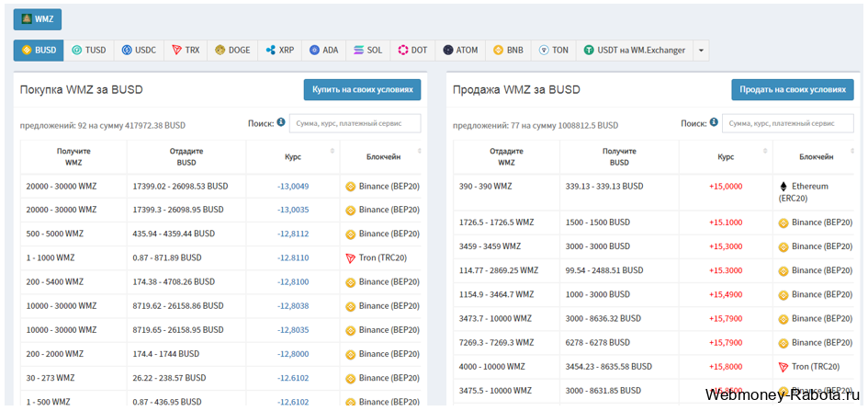
Task: Sort Продажа table by Блокчейн column
Action: click(816, 156)
